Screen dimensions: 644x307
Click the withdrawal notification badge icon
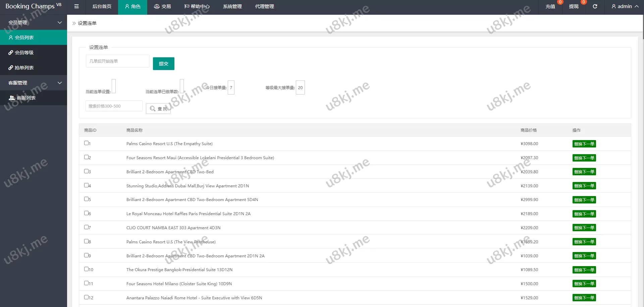(x=583, y=2)
